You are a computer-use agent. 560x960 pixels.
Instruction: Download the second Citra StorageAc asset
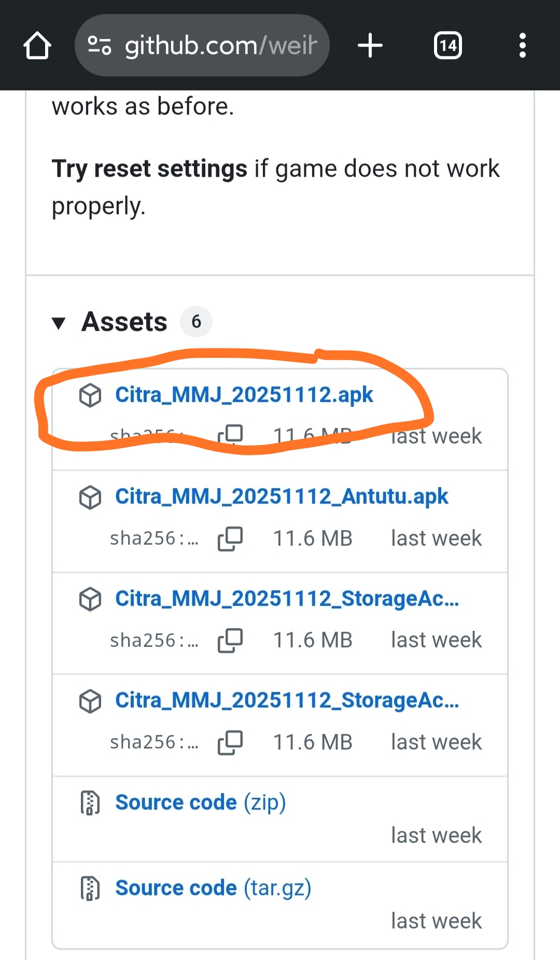tap(287, 701)
